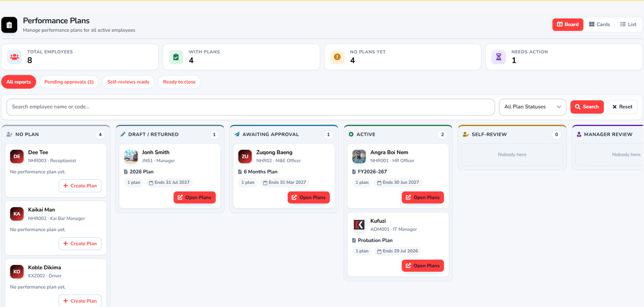Open the All Plan Statuses dropdown
Viewport: 644px width, 307px height.
point(533,107)
